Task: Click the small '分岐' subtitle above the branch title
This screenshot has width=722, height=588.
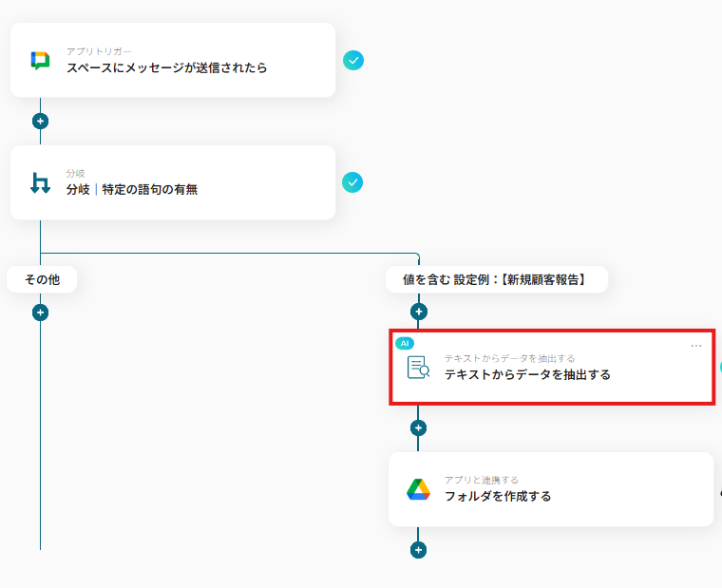Action: pos(75,174)
